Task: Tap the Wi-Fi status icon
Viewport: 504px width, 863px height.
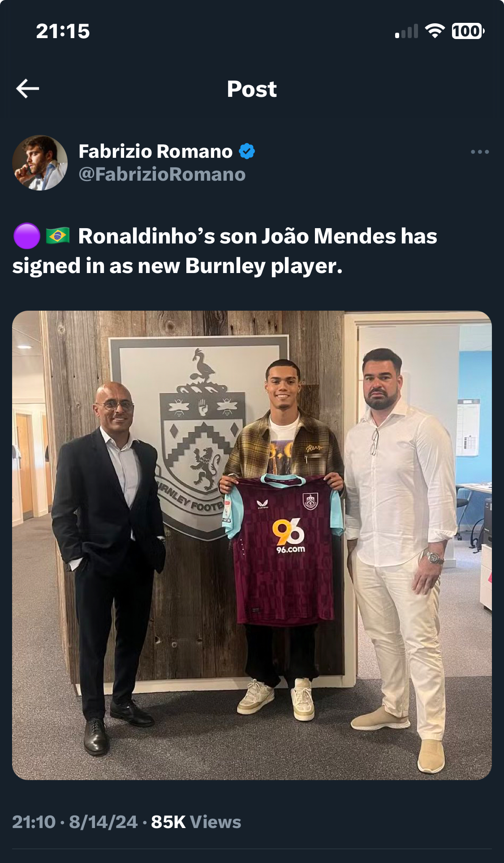Action: tap(434, 31)
